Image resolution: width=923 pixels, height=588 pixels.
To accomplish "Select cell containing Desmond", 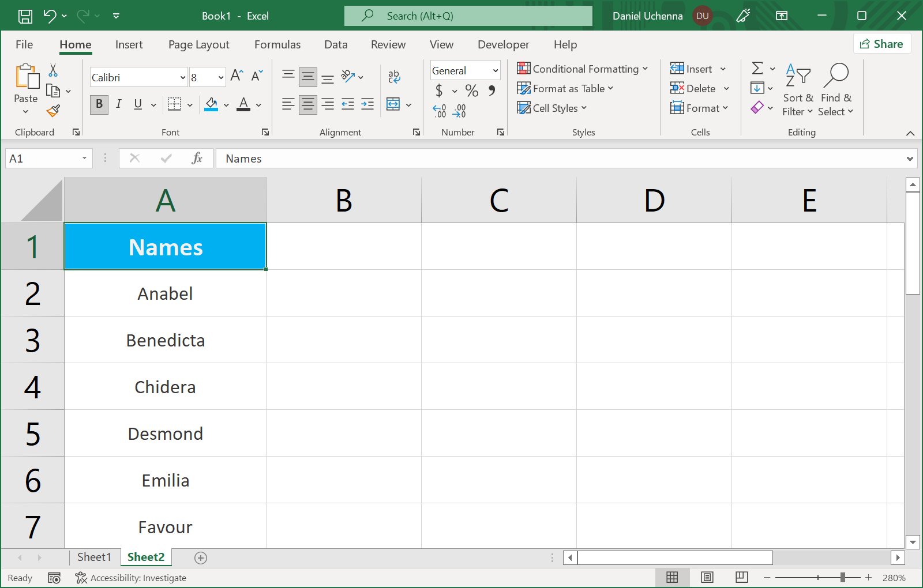I will 165,434.
